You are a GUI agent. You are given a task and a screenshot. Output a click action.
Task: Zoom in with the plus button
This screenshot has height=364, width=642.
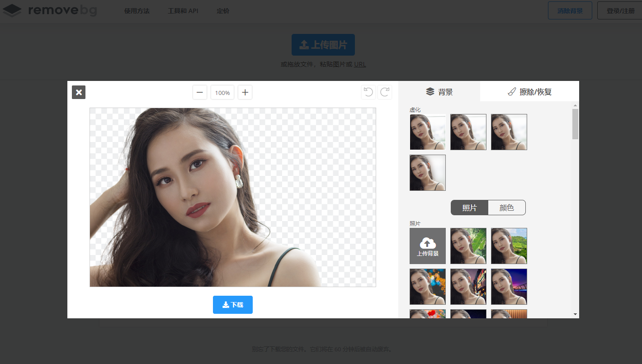[x=245, y=92]
